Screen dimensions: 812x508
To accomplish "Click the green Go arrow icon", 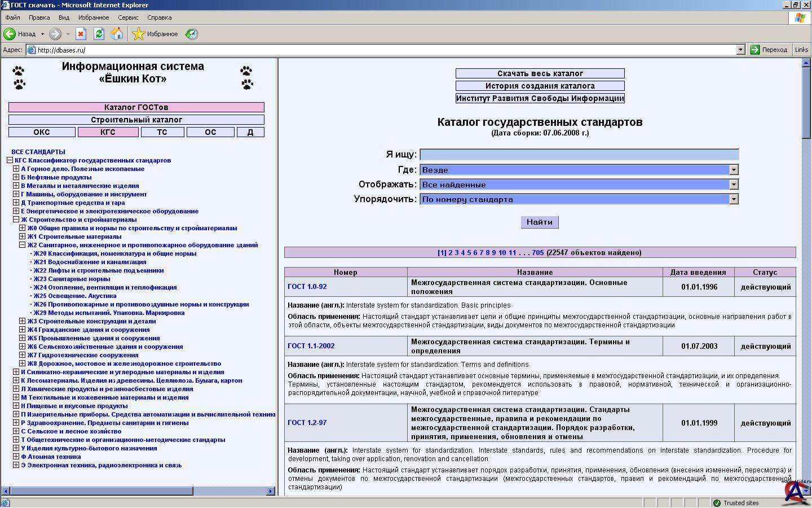I will pos(755,50).
